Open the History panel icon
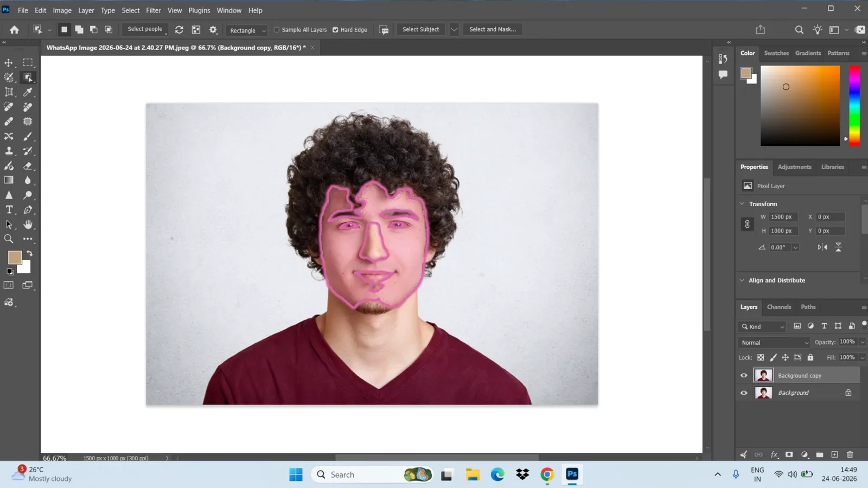This screenshot has width=868, height=488. tap(723, 59)
